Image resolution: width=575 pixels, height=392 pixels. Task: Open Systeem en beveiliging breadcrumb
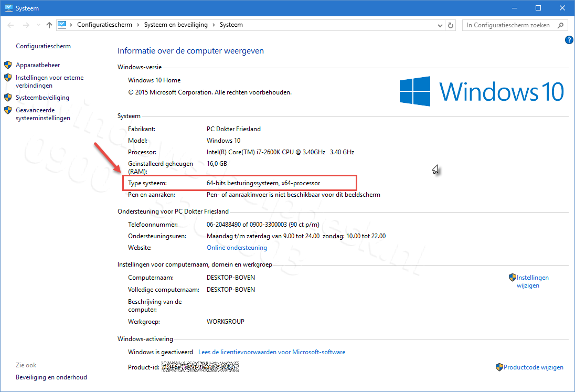[x=176, y=25]
